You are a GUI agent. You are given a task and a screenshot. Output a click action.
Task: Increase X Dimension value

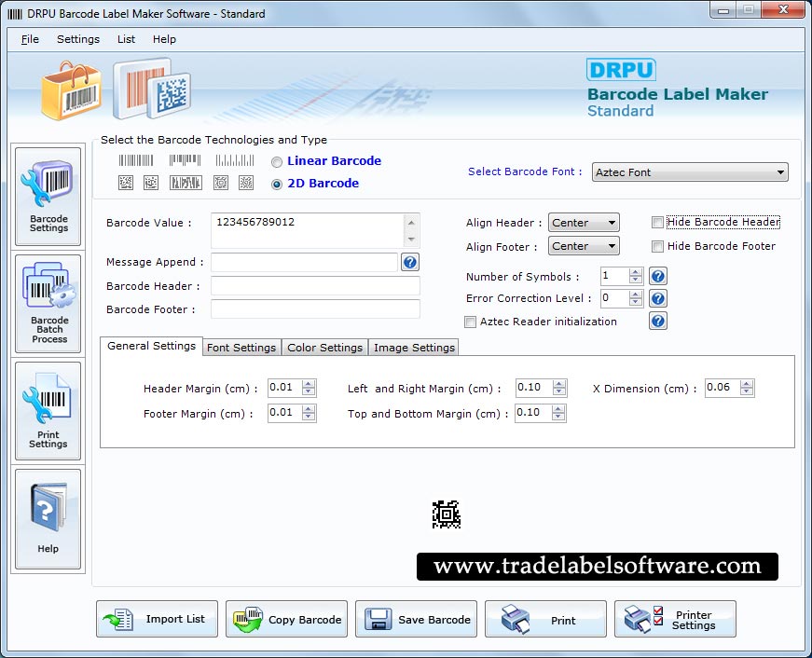click(x=747, y=384)
